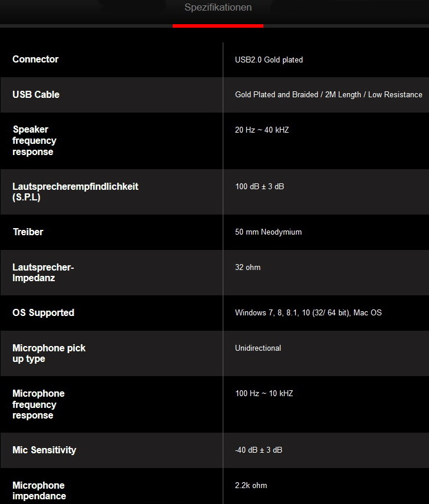Click the Microphone pick up type label
Viewport: 429px width, 504px height.
tap(49, 353)
